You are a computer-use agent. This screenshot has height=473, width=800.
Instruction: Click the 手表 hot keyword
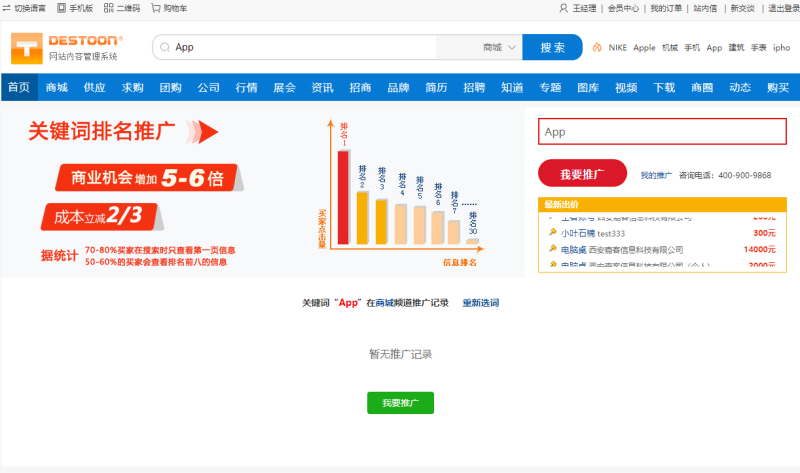pos(759,47)
